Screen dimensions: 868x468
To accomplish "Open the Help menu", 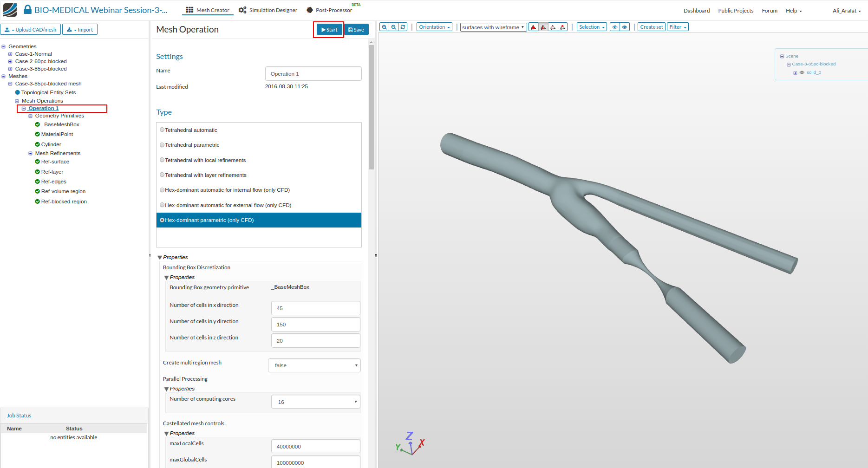I will pyautogui.click(x=794, y=11).
